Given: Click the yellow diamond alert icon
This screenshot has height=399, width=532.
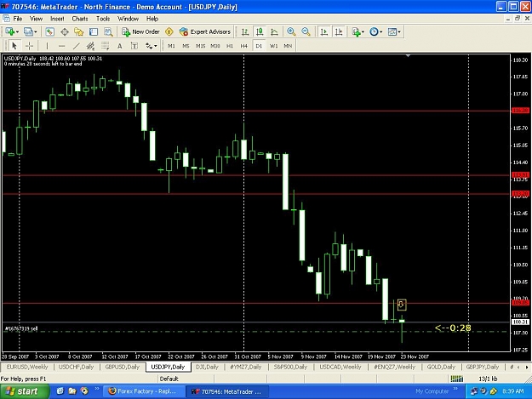Looking at the screenshot, I should click(x=169, y=31).
